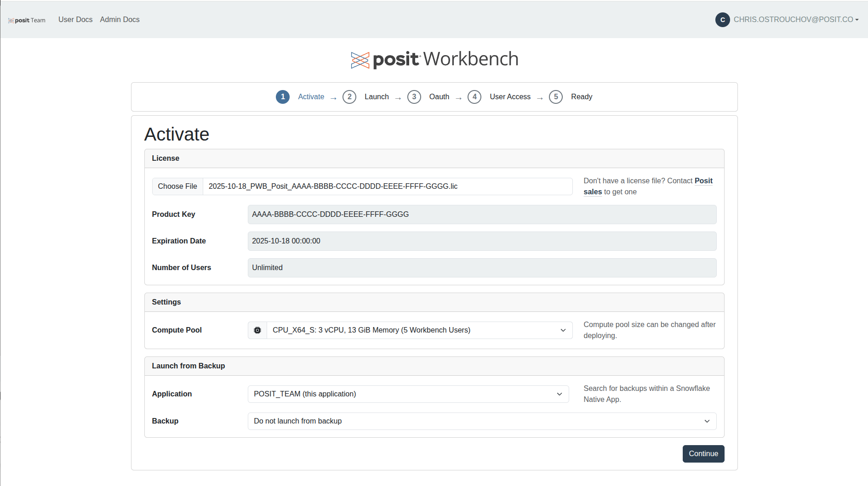Open Admin Docs in the top navigation
868x486 pixels.
click(x=120, y=20)
